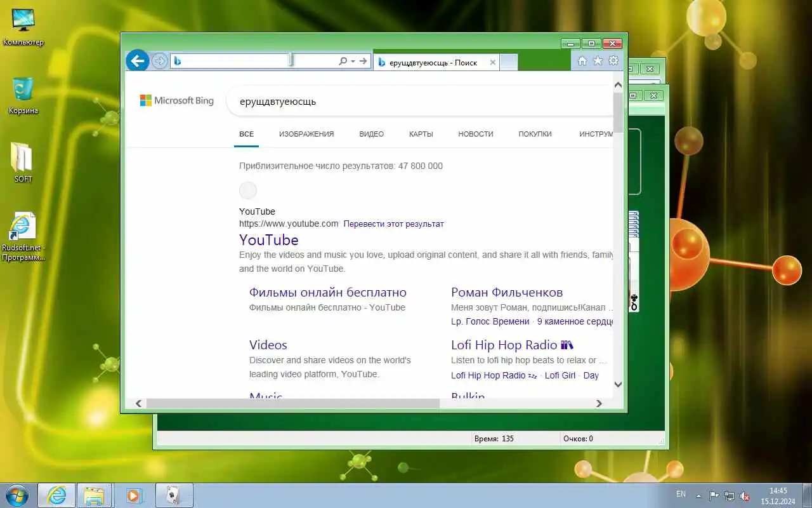The image size is (812, 508).
Task: Click Internet Explorer on the taskbar
Action: [56, 495]
